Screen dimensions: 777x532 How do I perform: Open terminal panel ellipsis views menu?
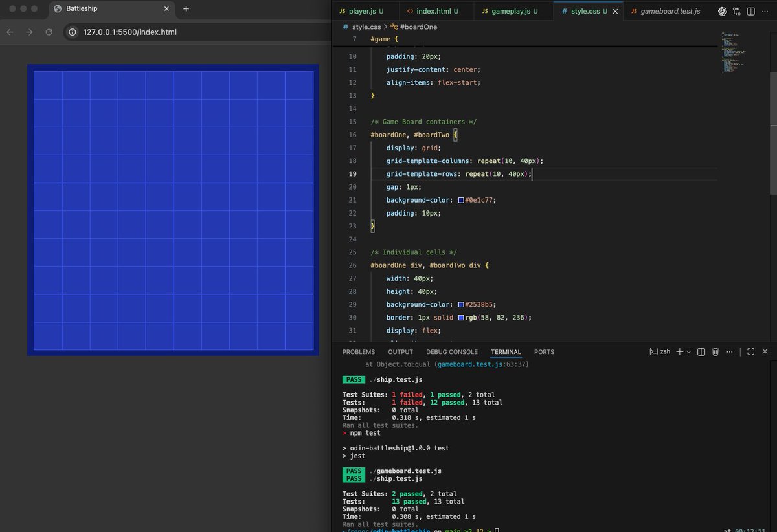click(x=730, y=351)
